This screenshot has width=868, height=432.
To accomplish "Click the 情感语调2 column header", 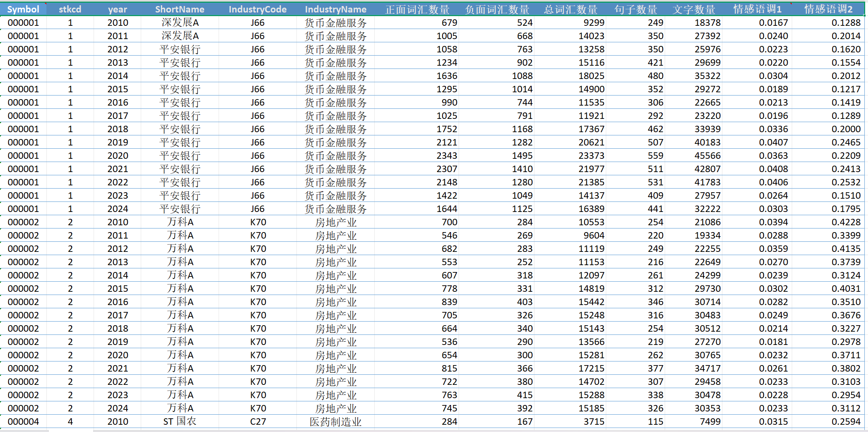I will (828, 9).
